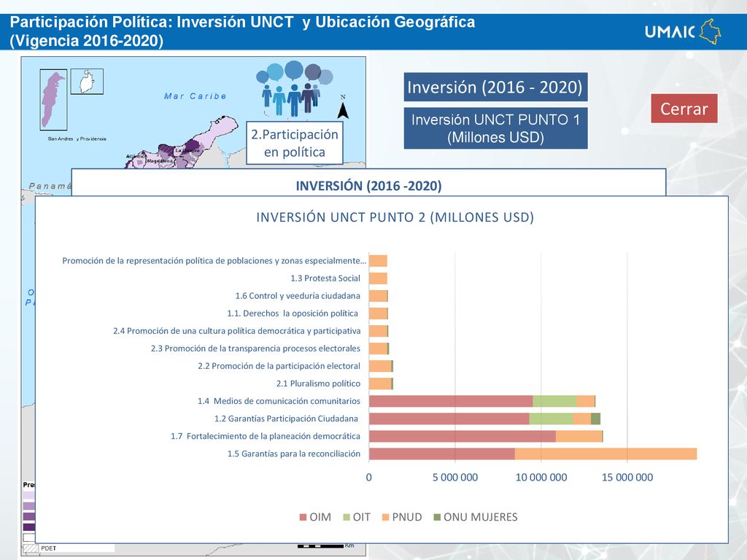The image size is (747, 560).
Task: Click the 2.Participación en política box
Action: (x=295, y=143)
